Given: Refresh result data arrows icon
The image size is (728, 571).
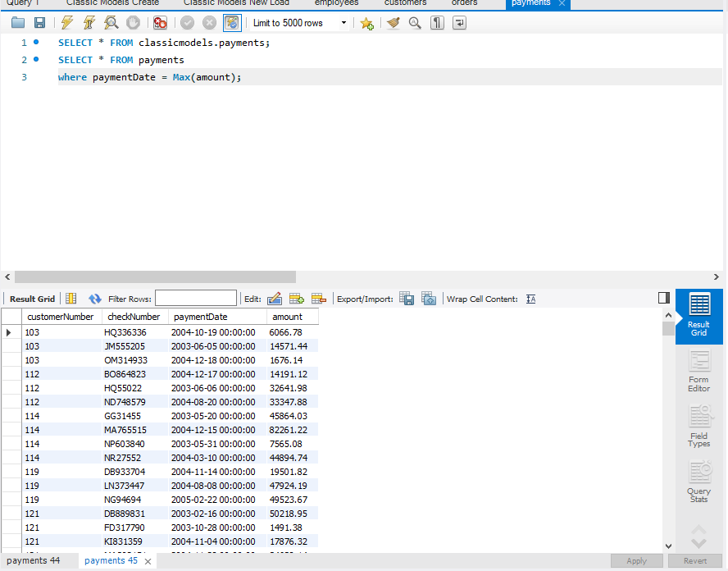Looking at the screenshot, I should tap(95, 299).
